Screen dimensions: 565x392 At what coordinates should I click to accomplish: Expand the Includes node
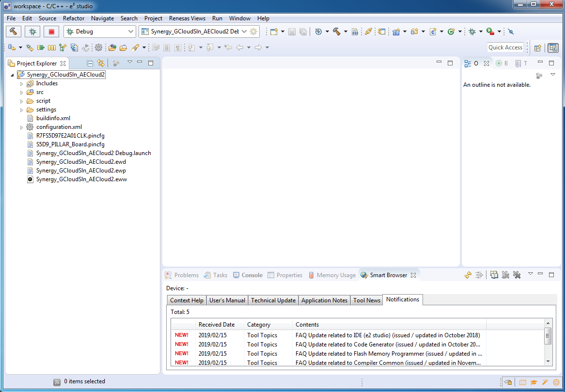point(21,83)
